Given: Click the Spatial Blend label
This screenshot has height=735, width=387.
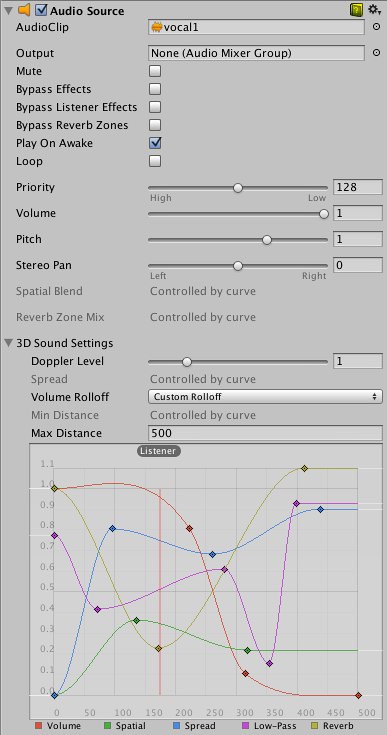Looking at the screenshot, I should click(49, 291).
